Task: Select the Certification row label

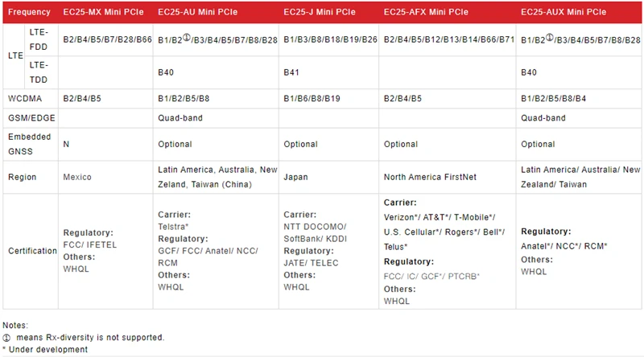Action: tap(31, 250)
